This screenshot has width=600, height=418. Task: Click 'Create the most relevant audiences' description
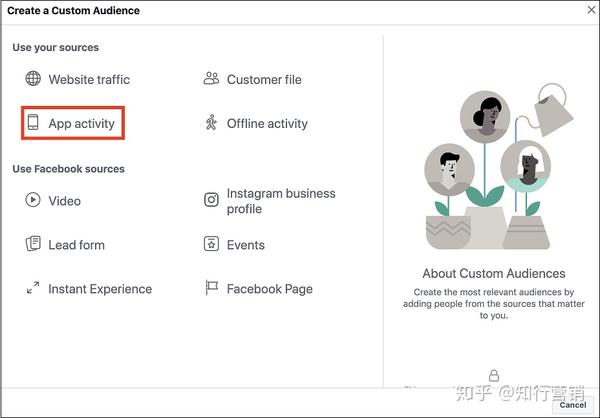click(x=494, y=304)
